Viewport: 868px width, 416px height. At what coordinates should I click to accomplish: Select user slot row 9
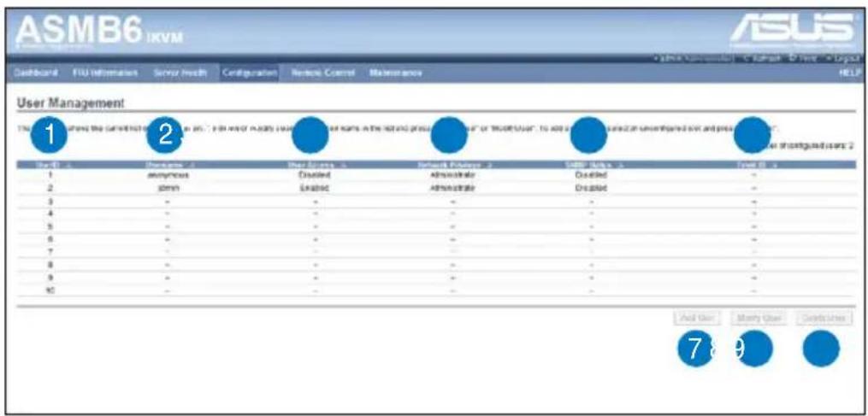coord(435,277)
